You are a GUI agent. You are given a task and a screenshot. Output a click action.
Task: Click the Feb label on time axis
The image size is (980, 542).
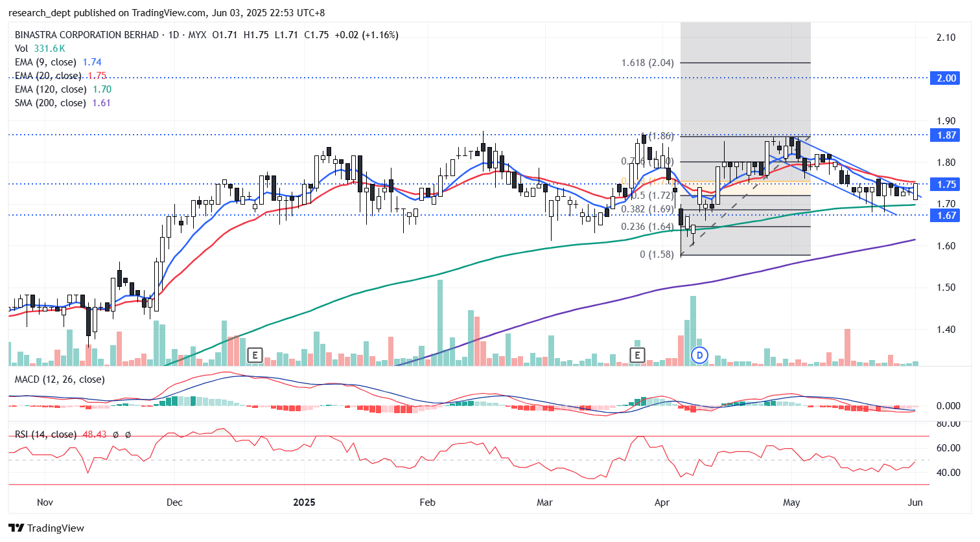coord(428,502)
